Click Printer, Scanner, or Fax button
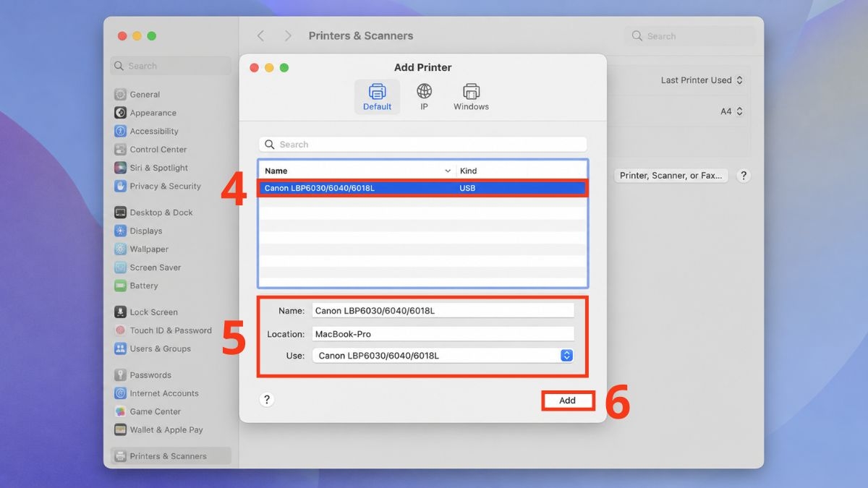Screen dimensions: 868x488 point(671,176)
